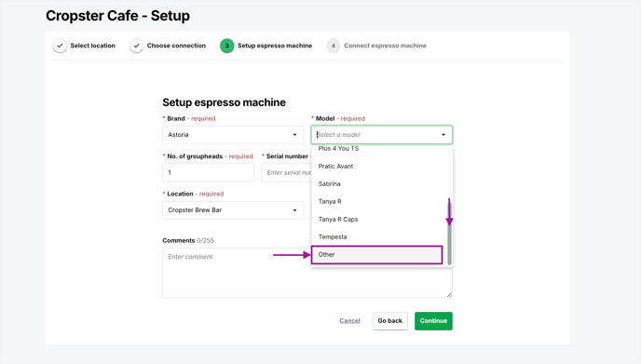
Task: Click the Model select field
Action: [x=381, y=135]
